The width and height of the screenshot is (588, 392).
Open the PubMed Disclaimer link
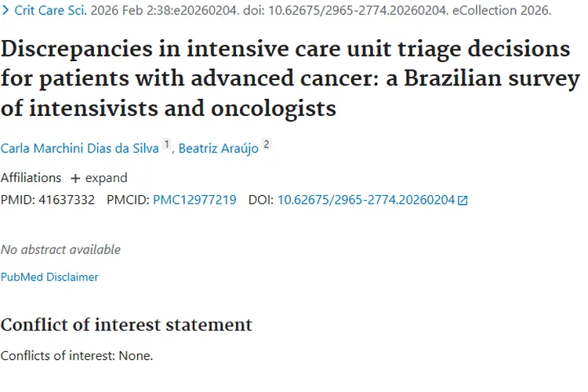point(49,277)
